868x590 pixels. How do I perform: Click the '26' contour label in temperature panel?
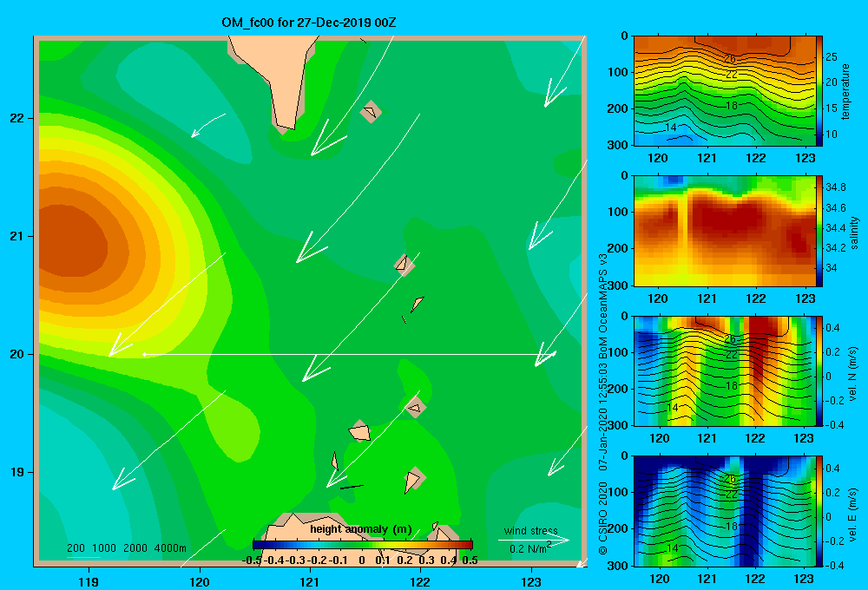coord(730,59)
